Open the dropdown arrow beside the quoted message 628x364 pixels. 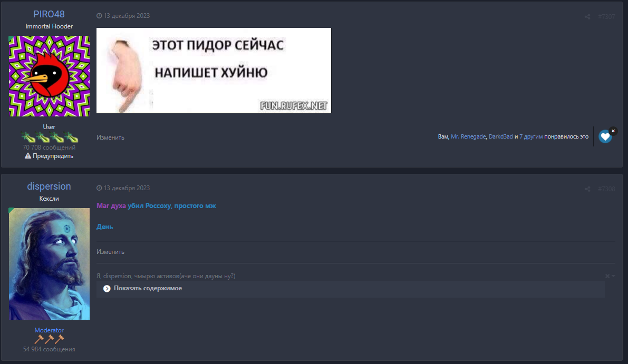(613, 276)
